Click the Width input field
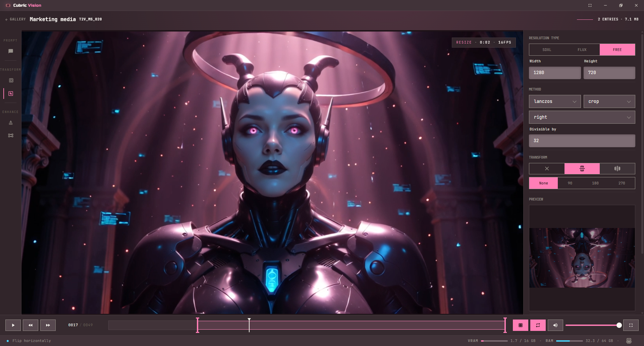644x346 pixels. [x=555, y=73]
